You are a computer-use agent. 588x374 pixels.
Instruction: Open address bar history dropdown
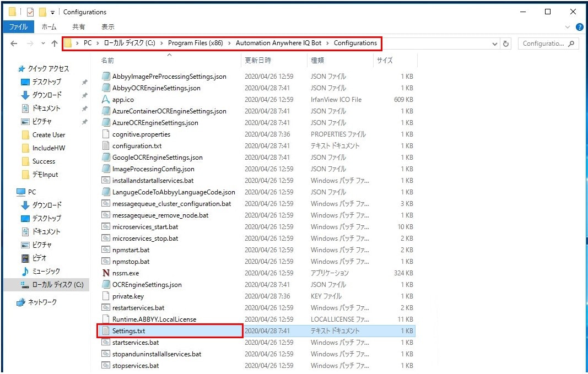click(495, 44)
